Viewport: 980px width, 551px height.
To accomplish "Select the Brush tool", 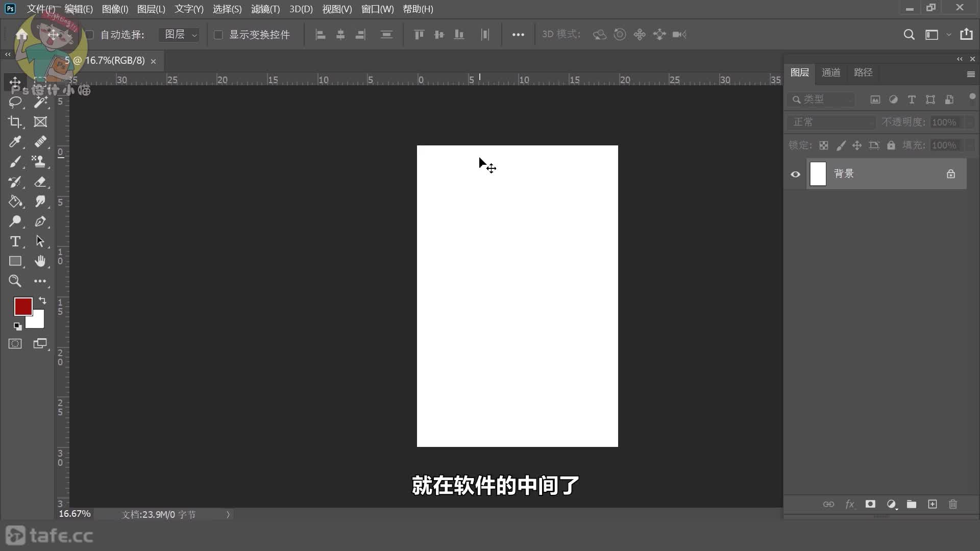I will point(15,162).
